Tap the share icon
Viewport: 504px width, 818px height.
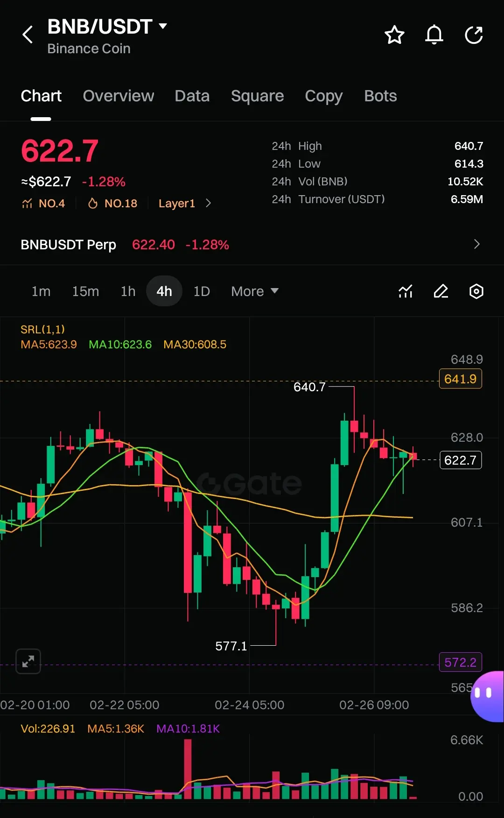tap(474, 35)
